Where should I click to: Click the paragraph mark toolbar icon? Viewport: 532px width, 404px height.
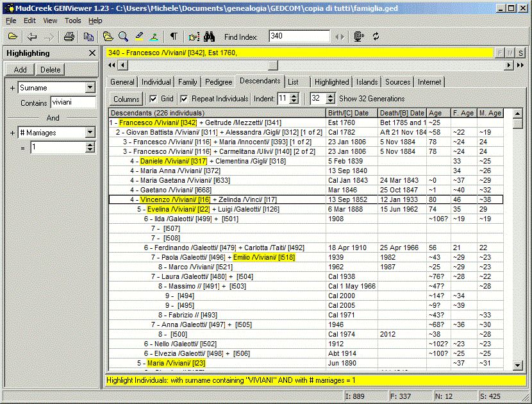click(x=173, y=37)
